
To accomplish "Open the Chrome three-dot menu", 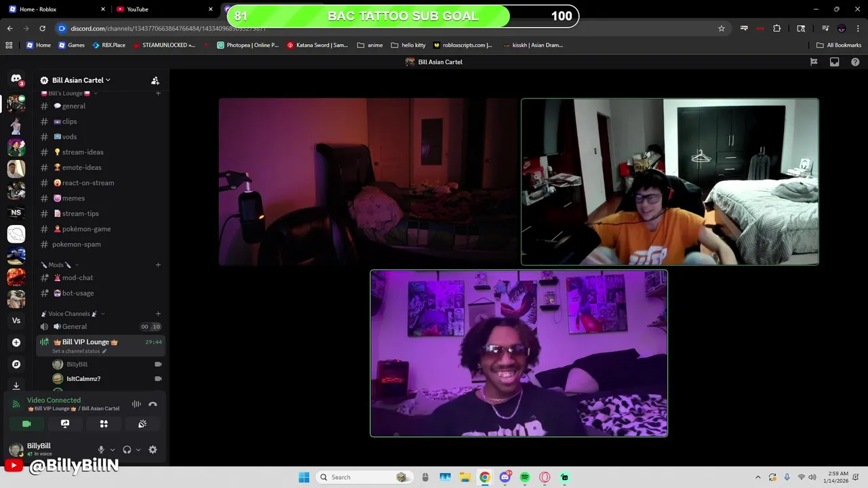I will pos(857,28).
